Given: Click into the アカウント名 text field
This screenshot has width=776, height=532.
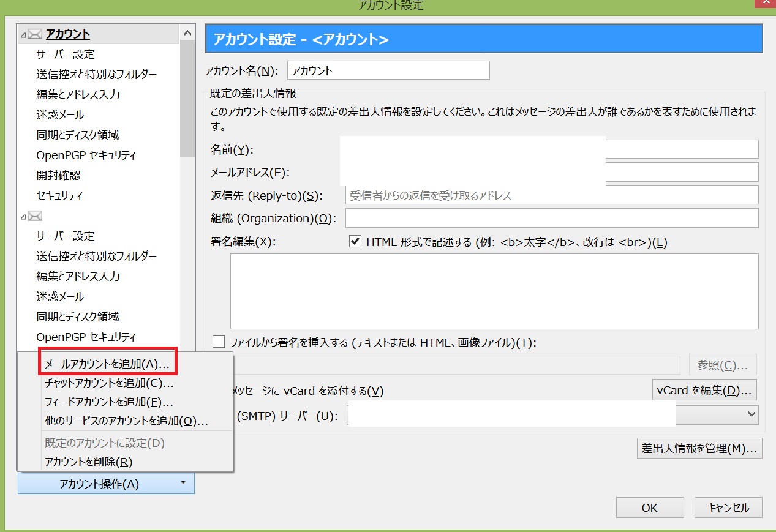Looking at the screenshot, I should 388,70.
